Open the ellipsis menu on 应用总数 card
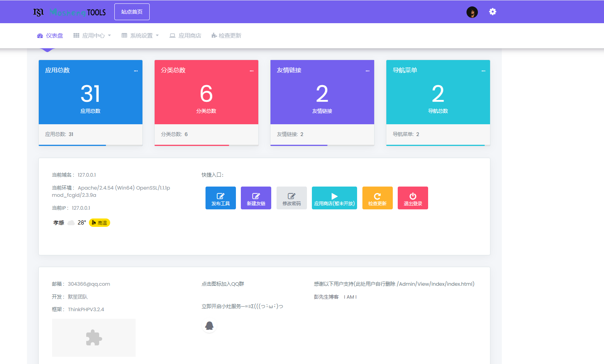This screenshot has height=364, width=604. (136, 71)
